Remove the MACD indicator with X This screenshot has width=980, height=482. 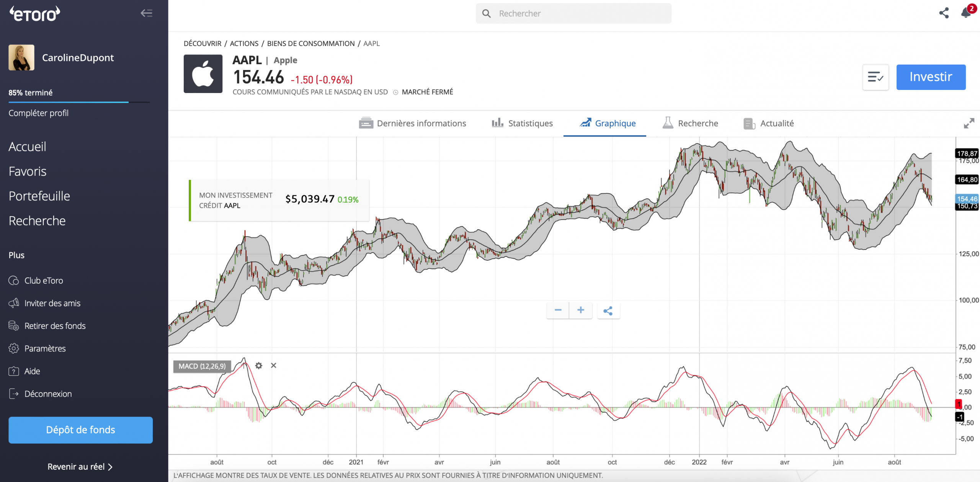point(273,366)
